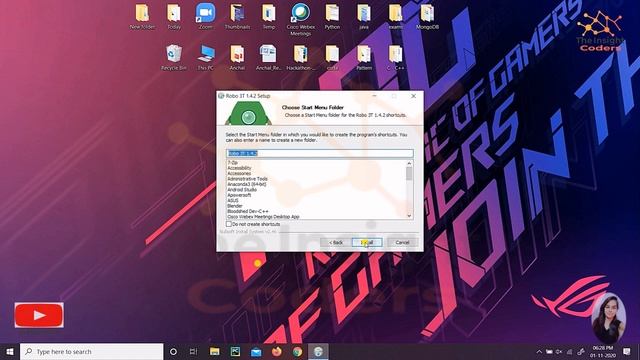640x360 pixels.
Task: Open Task View from the taskbar
Action: 193,351
